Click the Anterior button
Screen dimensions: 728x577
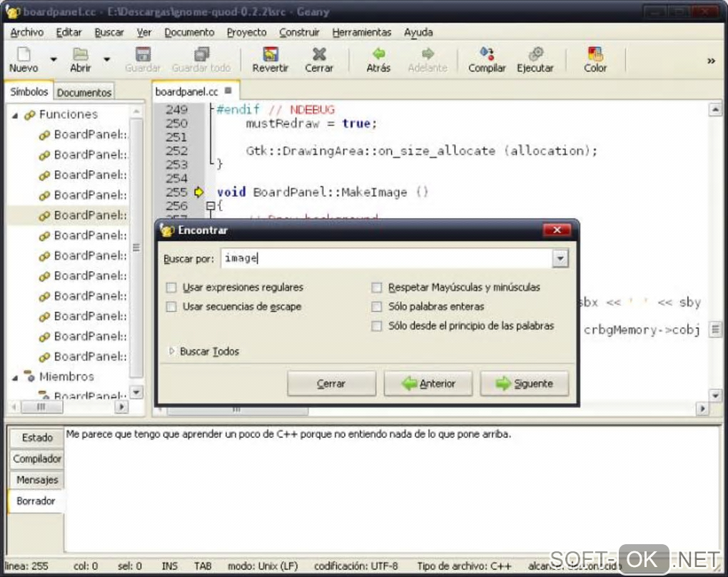coord(428,384)
